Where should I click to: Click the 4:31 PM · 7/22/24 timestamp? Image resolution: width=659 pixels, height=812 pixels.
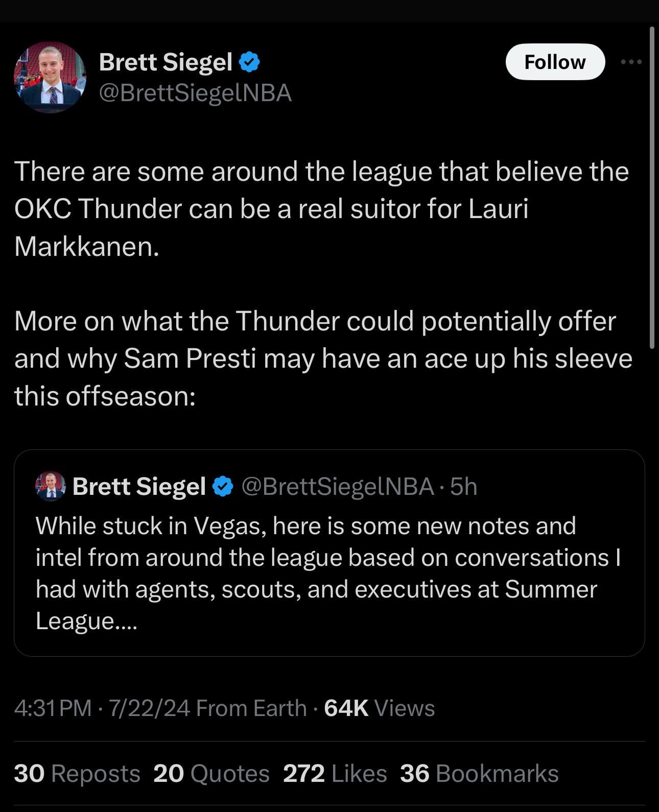pyautogui.click(x=102, y=708)
